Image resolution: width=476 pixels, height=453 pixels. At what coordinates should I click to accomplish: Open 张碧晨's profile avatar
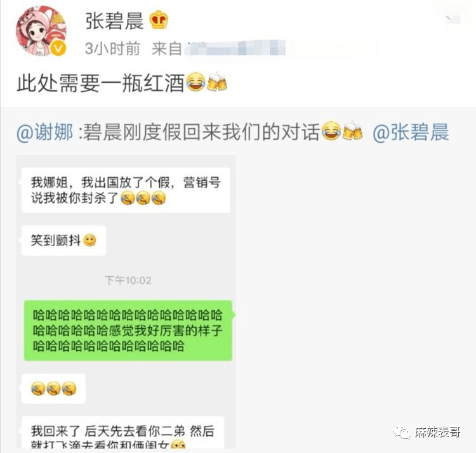(41, 31)
